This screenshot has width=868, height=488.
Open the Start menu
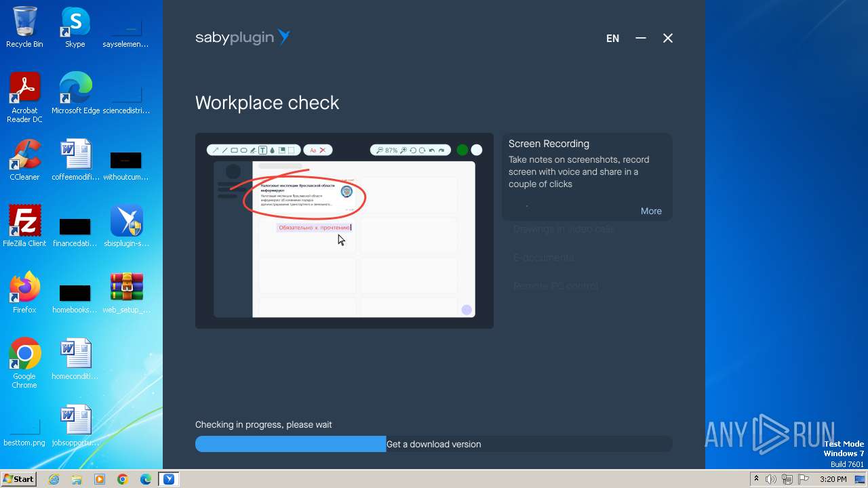[x=19, y=479]
